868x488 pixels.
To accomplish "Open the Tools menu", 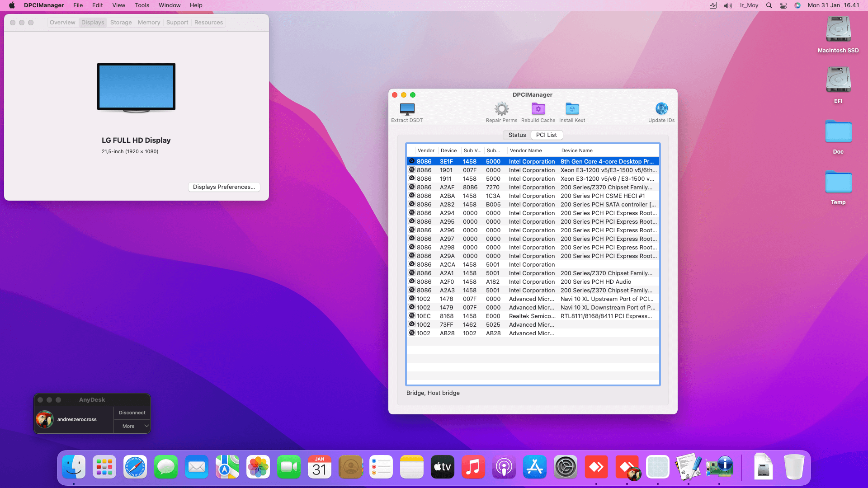I will click(142, 5).
